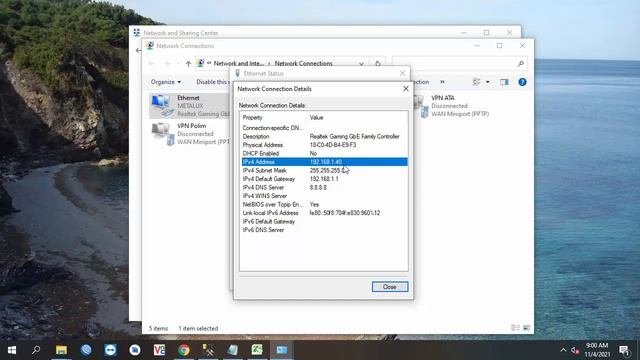640x360 pixels.
Task: Click the Forward navigation arrow
Action: coord(167,64)
